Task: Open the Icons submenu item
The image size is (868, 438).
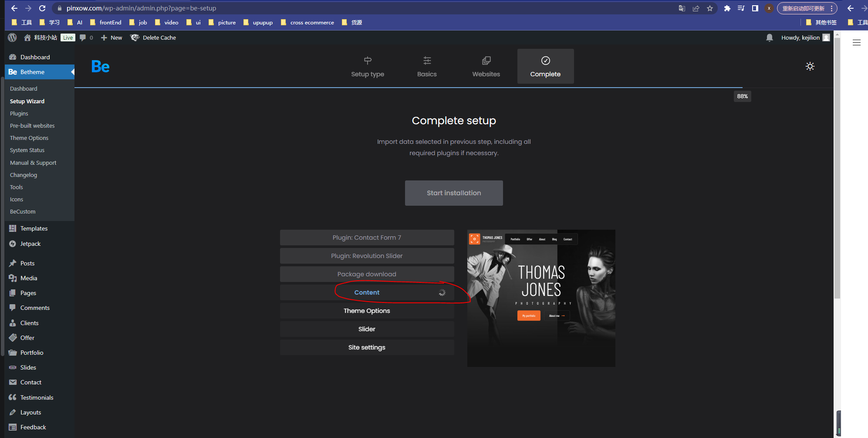Action: point(17,199)
